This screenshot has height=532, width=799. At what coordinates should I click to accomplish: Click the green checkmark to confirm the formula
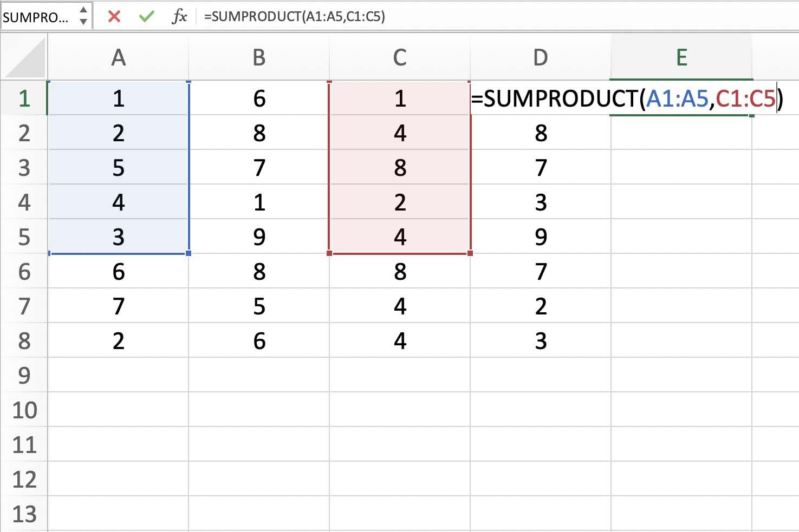click(x=145, y=16)
